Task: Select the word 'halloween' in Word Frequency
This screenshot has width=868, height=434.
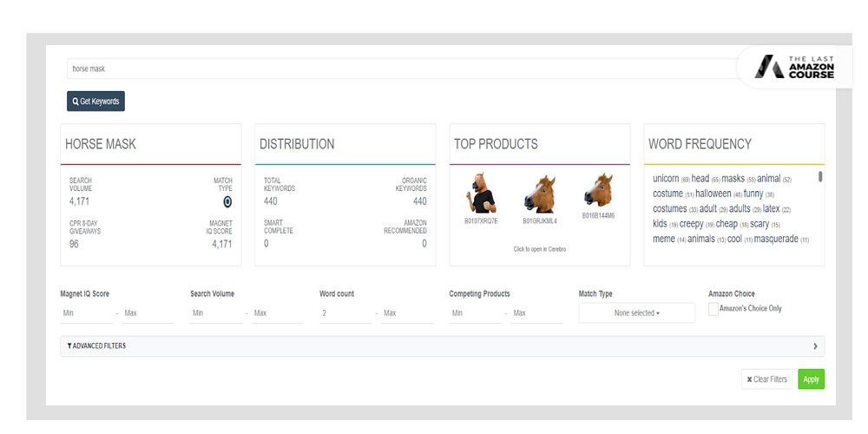Action: point(713,194)
